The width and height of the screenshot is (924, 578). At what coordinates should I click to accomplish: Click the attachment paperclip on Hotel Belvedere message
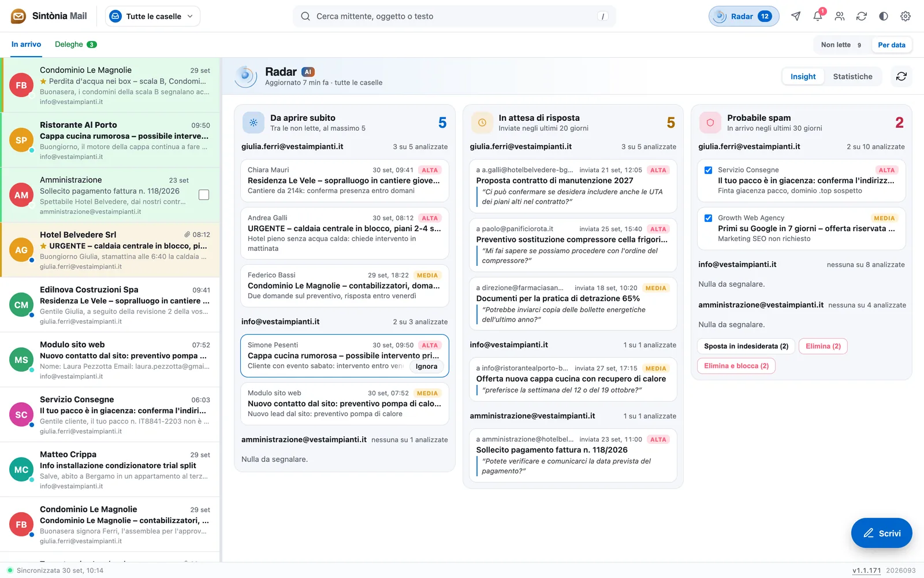click(x=187, y=235)
